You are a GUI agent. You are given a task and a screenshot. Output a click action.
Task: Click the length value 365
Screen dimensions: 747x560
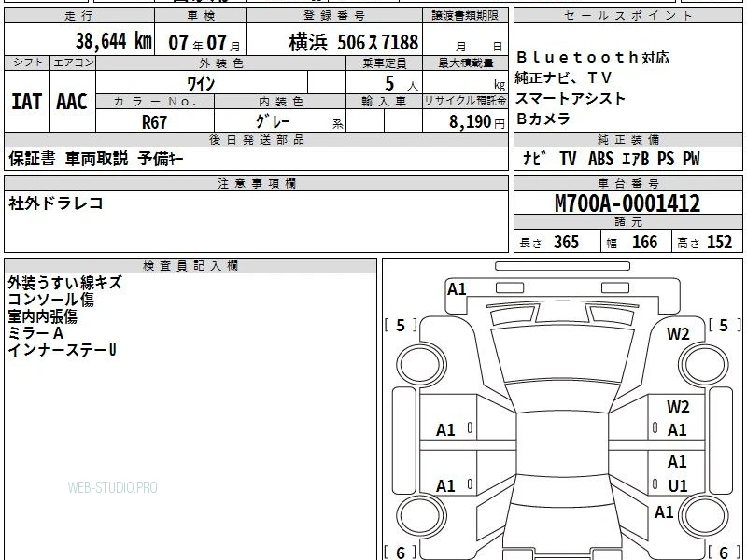(x=567, y=243)
